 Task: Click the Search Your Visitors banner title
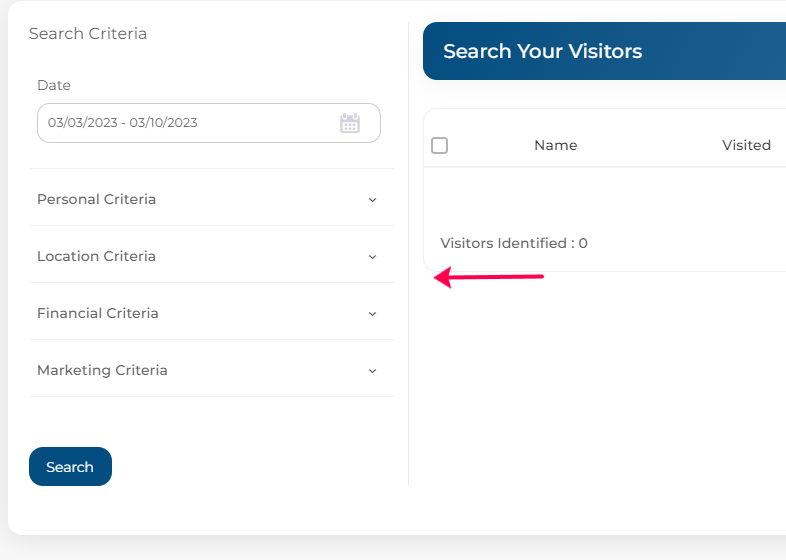[542, 51]
